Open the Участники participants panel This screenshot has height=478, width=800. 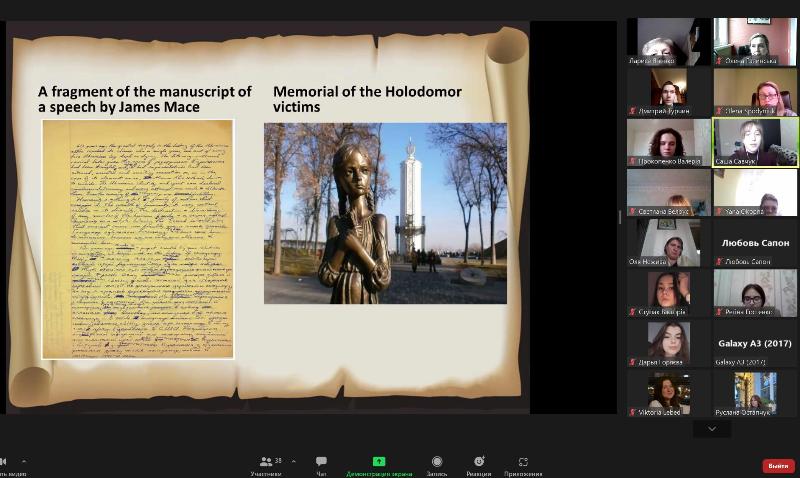point(266,465)
